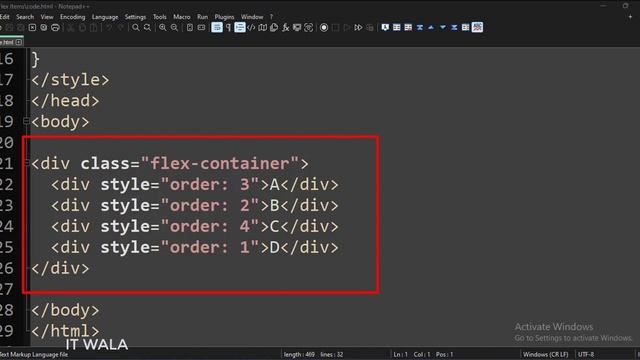Open the Plugins menu
This screenshot has height=360, width=640.
point(224,17)
